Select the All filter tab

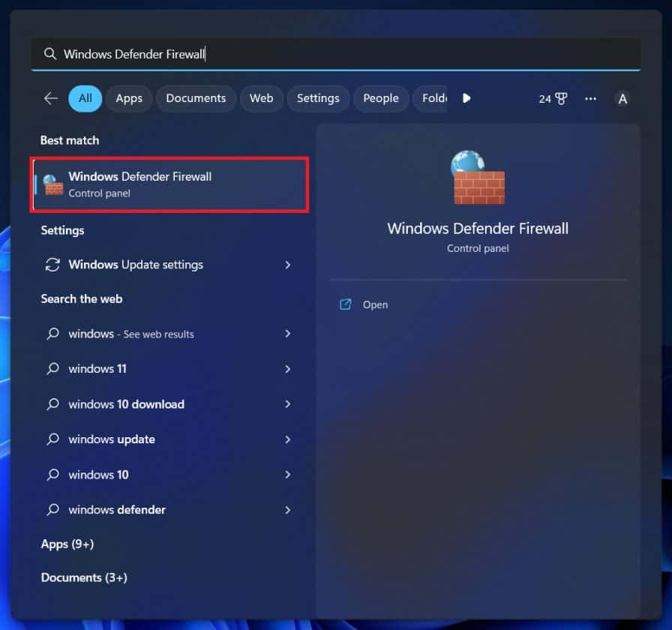(85, 98)
